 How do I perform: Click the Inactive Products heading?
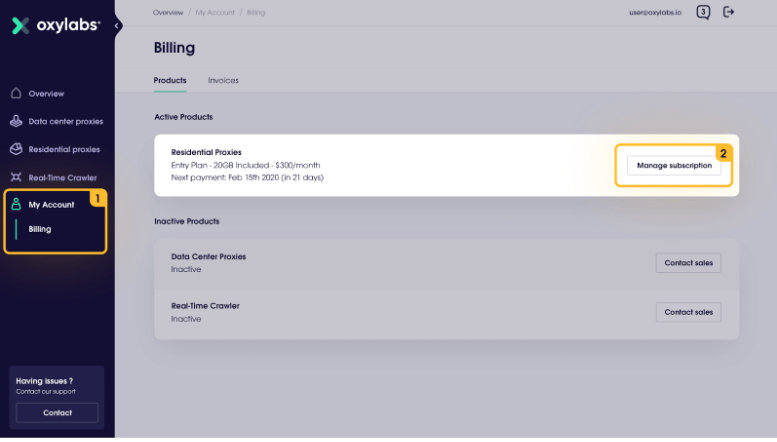pyautogui.click(x=187, y=221)
